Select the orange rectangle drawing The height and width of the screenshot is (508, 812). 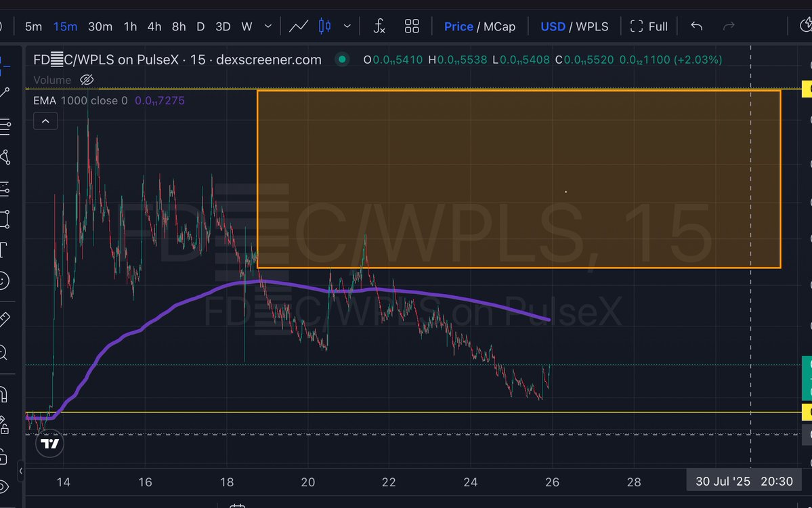[x=518, y=179]
